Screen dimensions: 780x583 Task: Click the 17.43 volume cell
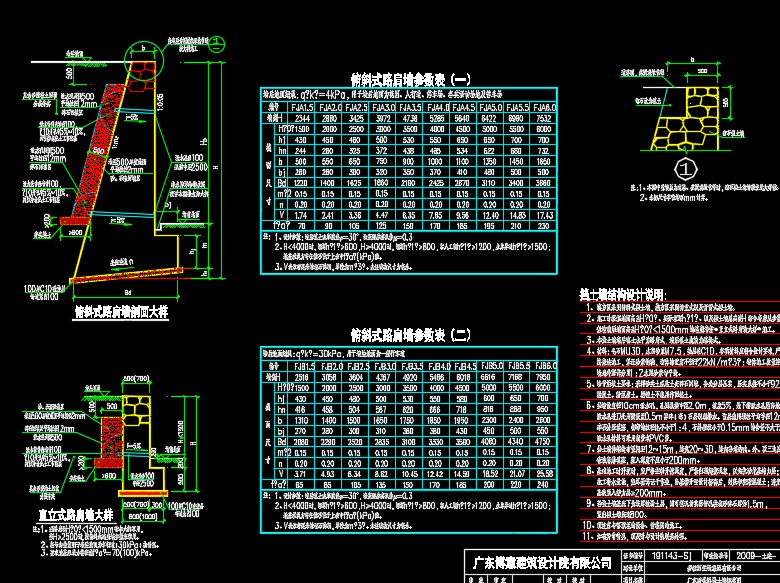544,215
